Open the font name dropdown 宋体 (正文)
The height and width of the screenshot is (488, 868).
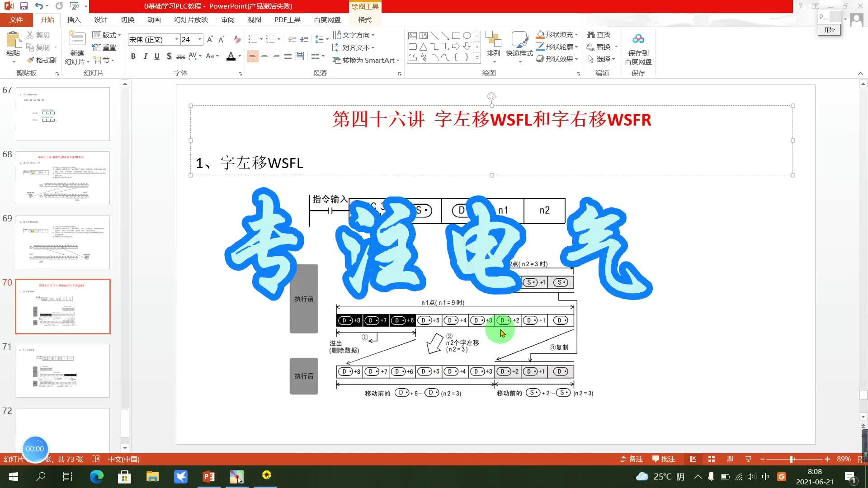(x=176, y=40)
